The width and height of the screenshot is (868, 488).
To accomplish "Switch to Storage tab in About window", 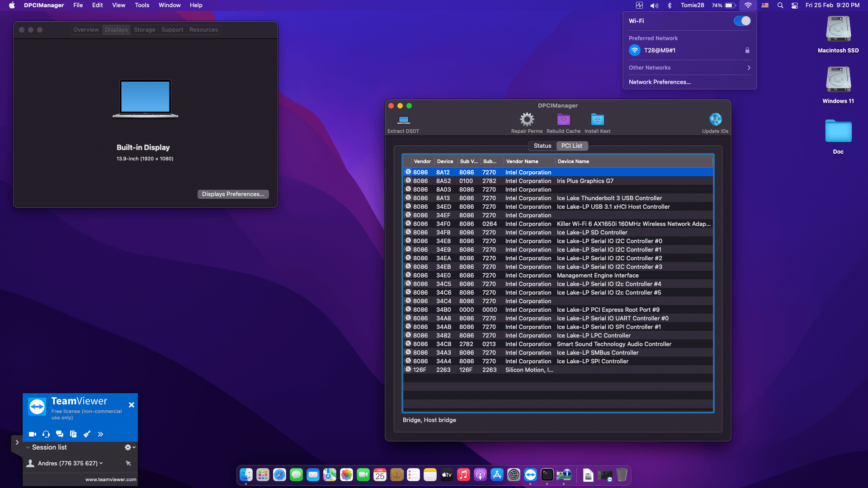I will click(x=144, y=29).
